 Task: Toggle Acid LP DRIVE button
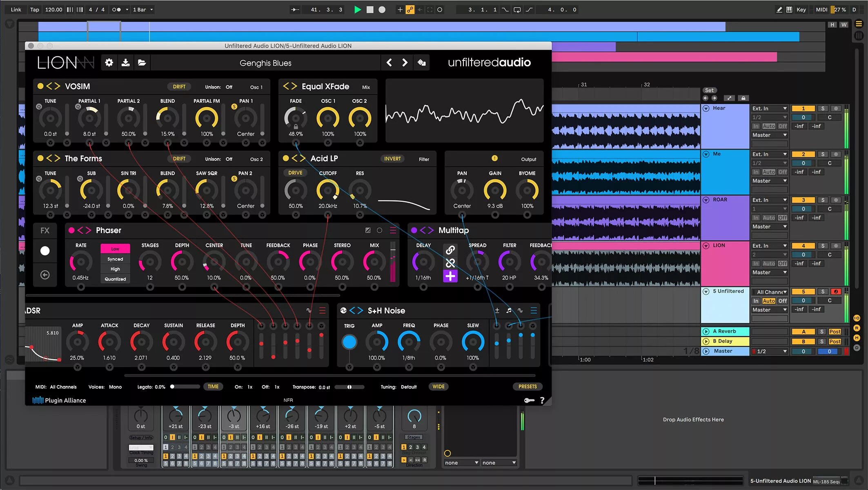(295, 173)
